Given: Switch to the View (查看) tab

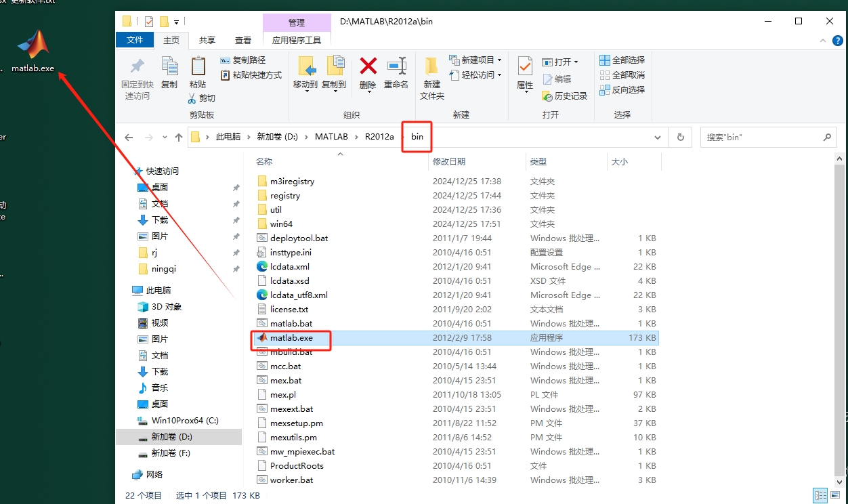Looking at the screenshot, I should click(x=243, y=41).
